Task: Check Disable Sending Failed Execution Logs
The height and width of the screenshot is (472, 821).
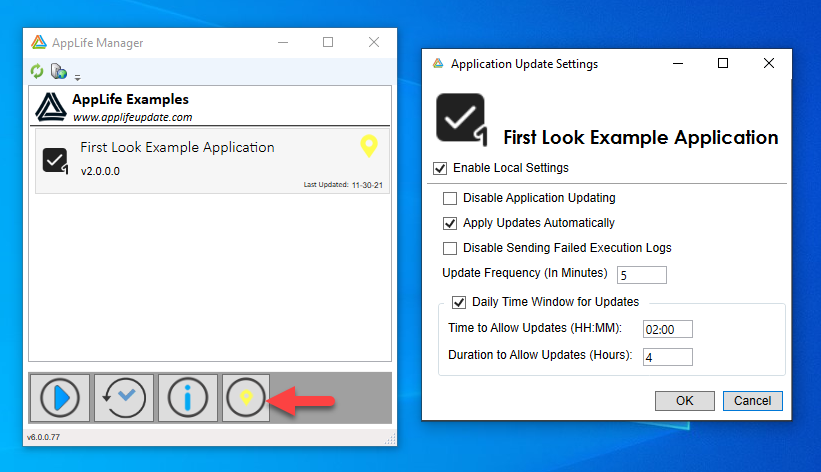Action: coord(450,248)
